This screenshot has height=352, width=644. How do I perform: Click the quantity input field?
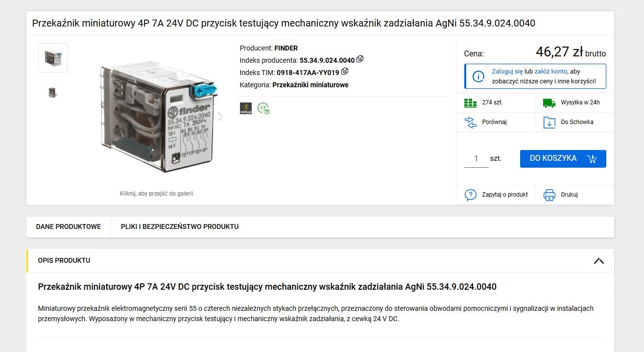click(x=476, y=158)
